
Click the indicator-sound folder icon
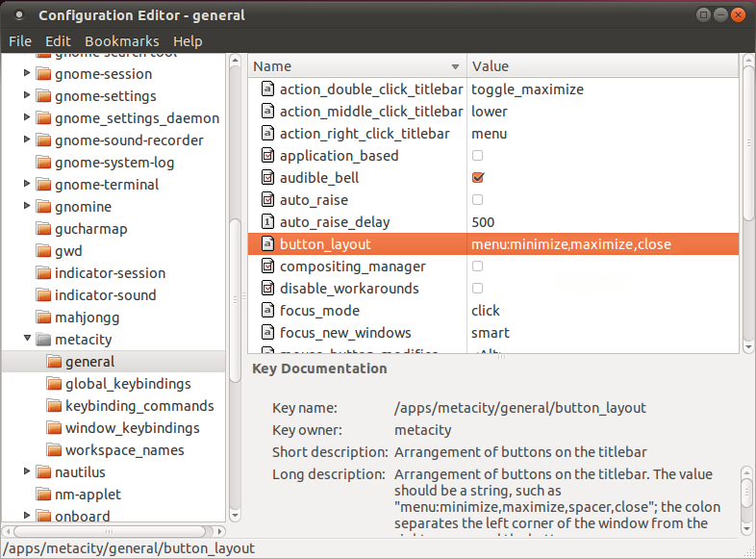[x=43, y=295]
